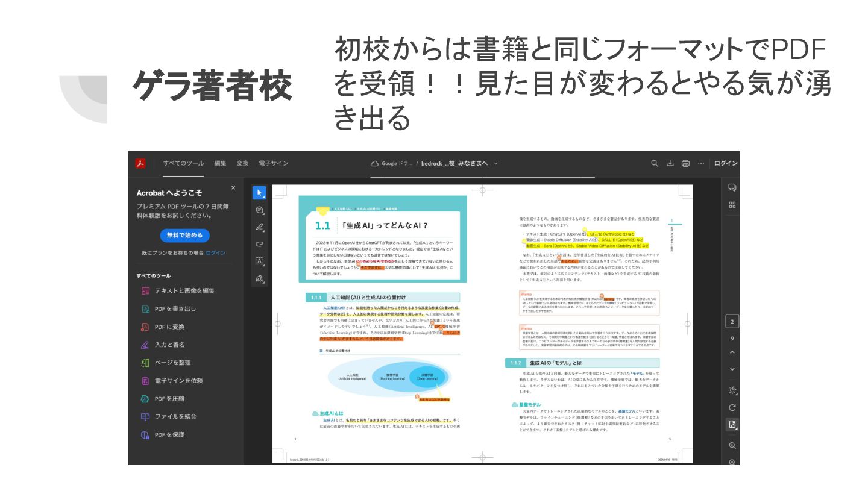Click the blue ログイン link in the welcome panel
The image size is (868, 488).
pyautogui.click(x=216, y=253)
